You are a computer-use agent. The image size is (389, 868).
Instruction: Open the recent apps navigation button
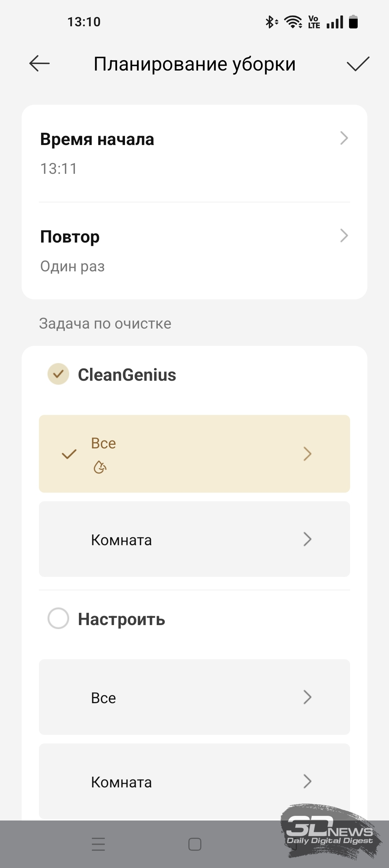point(98,844)
